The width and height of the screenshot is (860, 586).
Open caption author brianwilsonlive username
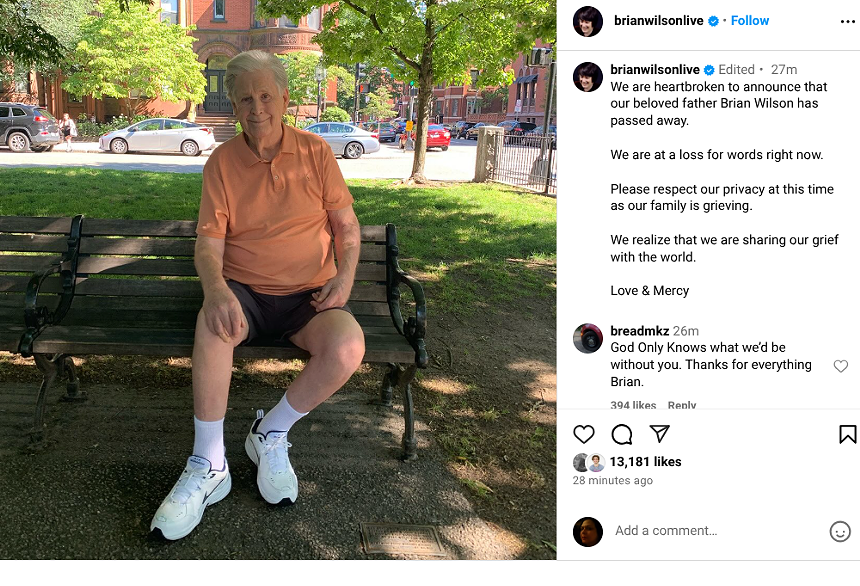(655, 70)
